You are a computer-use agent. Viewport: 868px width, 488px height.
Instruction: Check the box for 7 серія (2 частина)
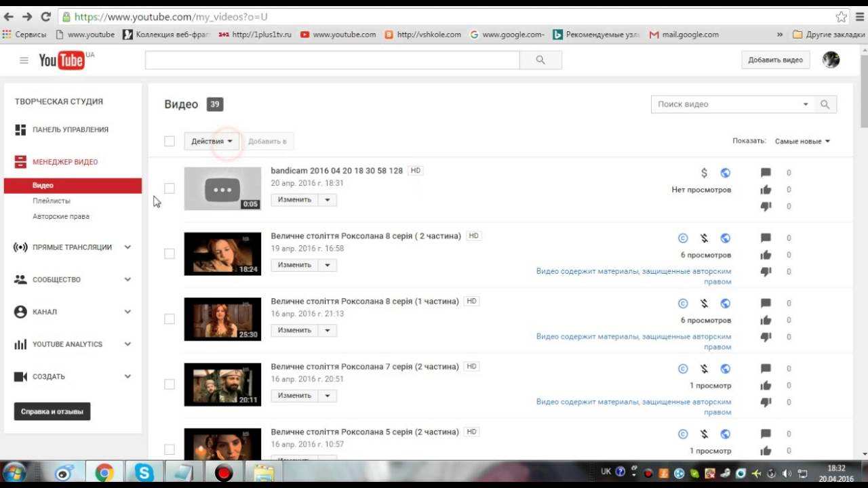(x=170, y=384)
